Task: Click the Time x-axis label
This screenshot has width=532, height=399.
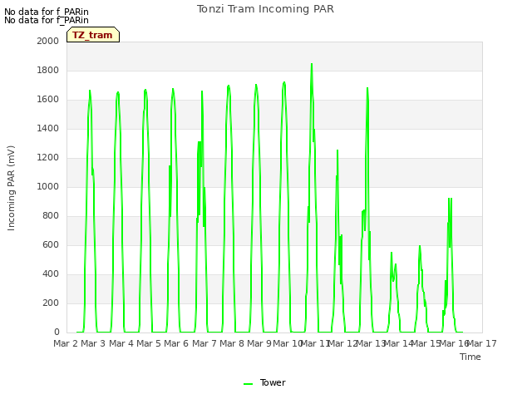Action: 470,357
